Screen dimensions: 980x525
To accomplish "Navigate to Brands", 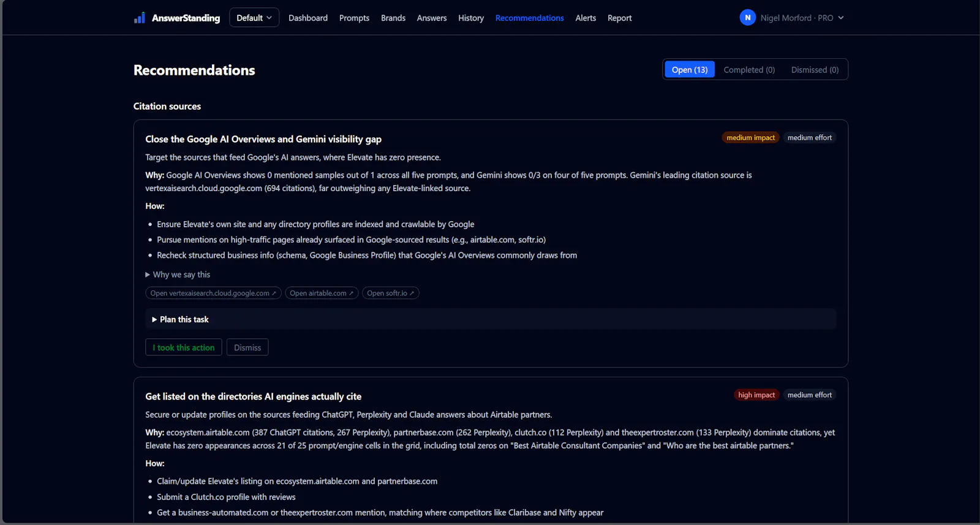I will pyautogui.click(x=393, y=18).
